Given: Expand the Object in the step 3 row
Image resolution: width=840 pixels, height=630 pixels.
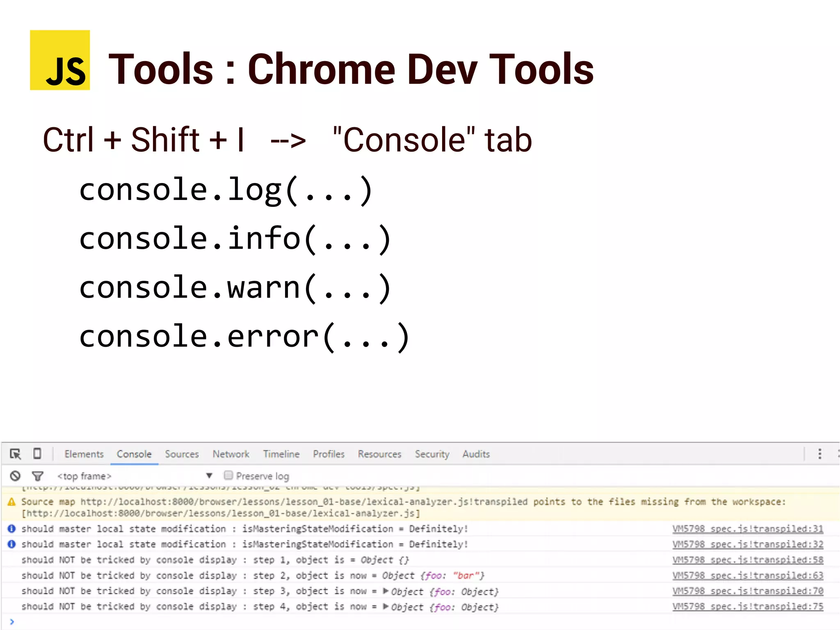Looking at the screenshot, I should 386,591.
